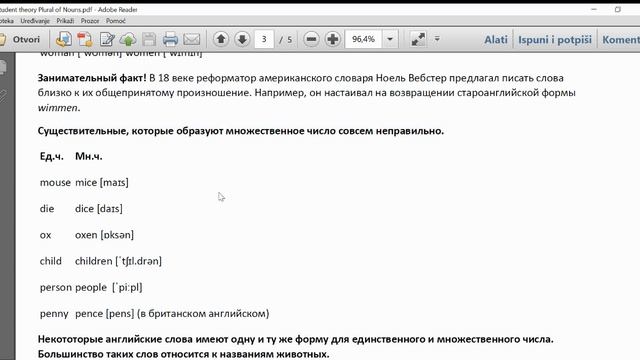The image size is (640, 360).
Task: Click 'pence [pens]' entry
Action: click(x=104, y=313)
